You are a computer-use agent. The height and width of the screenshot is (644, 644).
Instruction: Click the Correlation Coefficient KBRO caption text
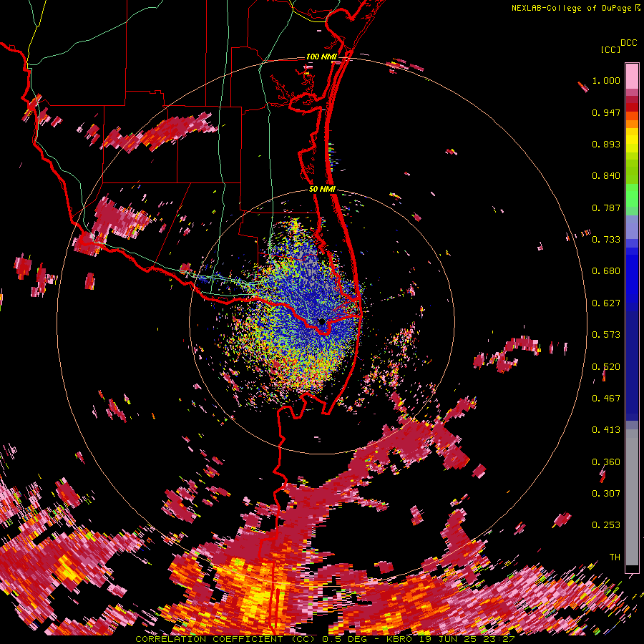point(325,639)
